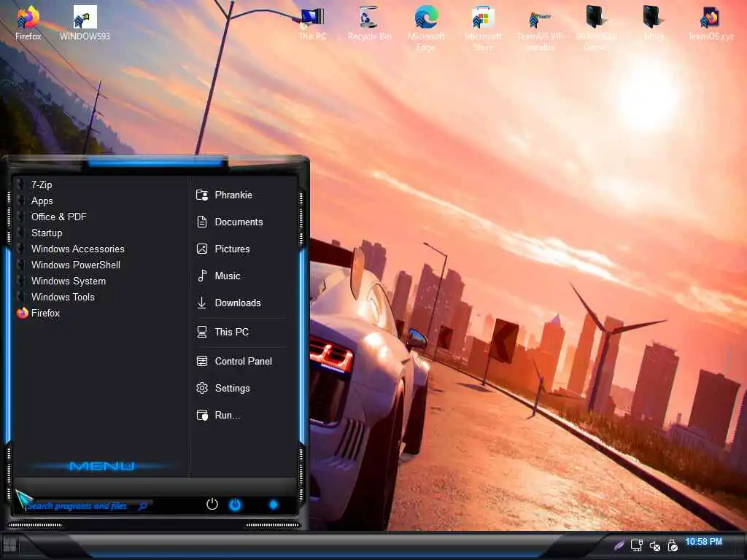Open Settings from the start menu

coord(241,388)
